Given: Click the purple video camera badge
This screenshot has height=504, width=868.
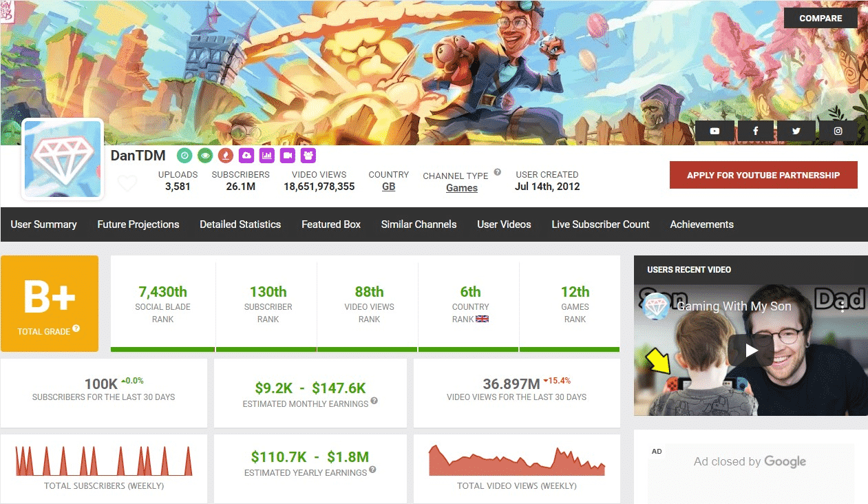Looking at the screenshot, I should coord(288,156).
